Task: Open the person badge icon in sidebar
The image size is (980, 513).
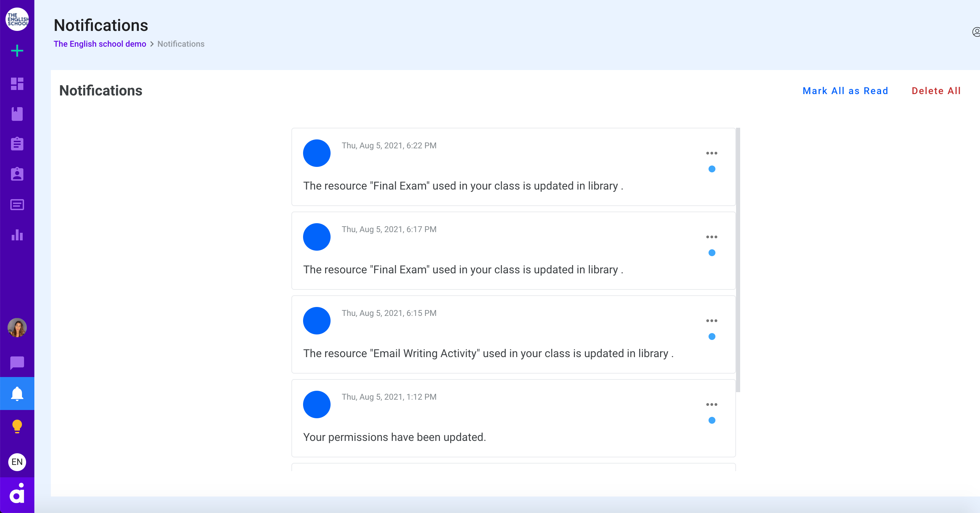Action: [x=17, y=174]
